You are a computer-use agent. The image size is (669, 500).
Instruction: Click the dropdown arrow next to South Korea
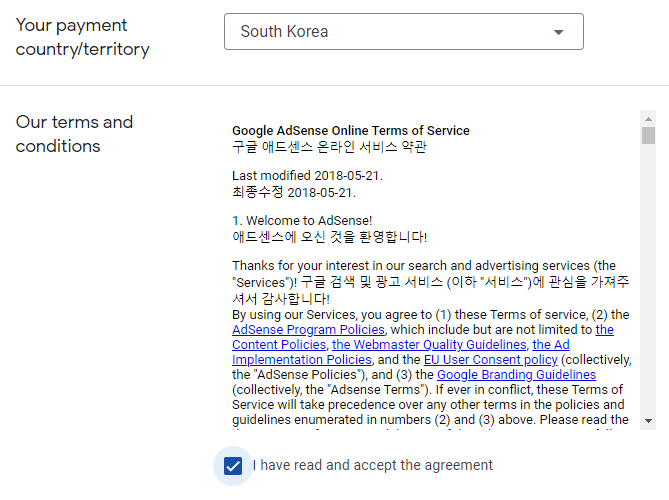pyautogui.click(x=558, y=32)
